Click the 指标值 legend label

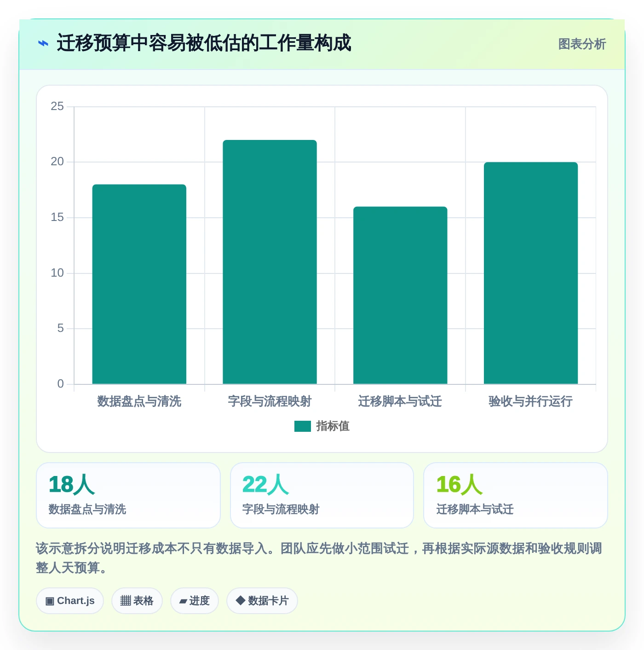[333, 426]
